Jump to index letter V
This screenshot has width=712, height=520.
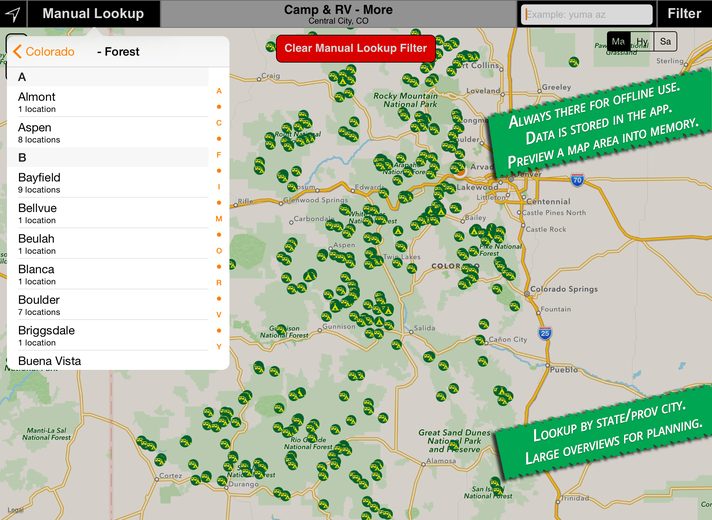pos(219,314)
